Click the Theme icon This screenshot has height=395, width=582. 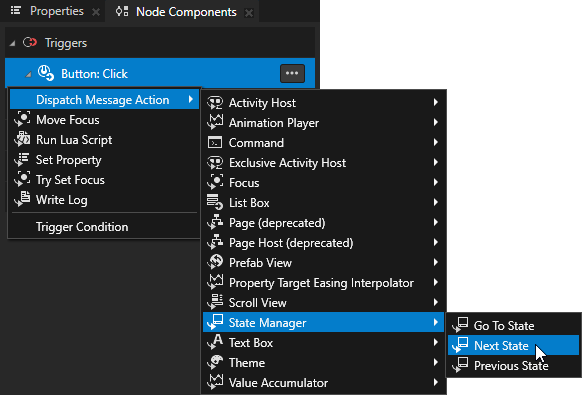tap(215, 363)
